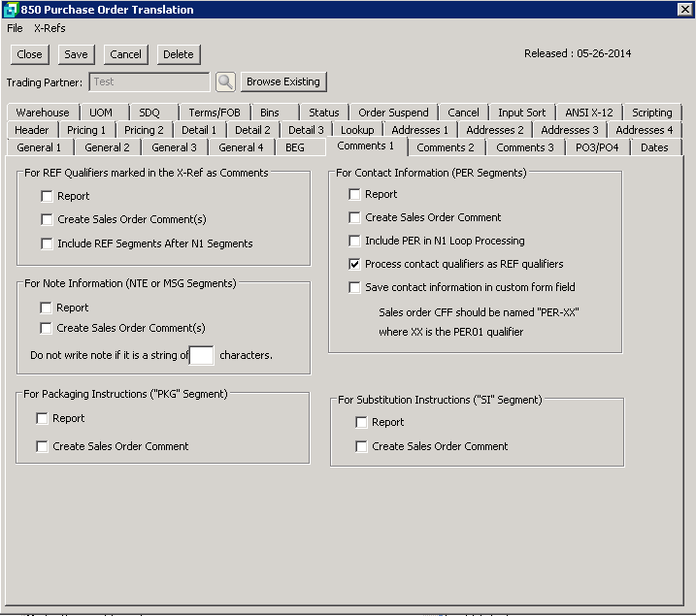Enable Include REF Segments After N1 Segments
The width and height of the screenshot is (696, 616).
tap(47, 244)
